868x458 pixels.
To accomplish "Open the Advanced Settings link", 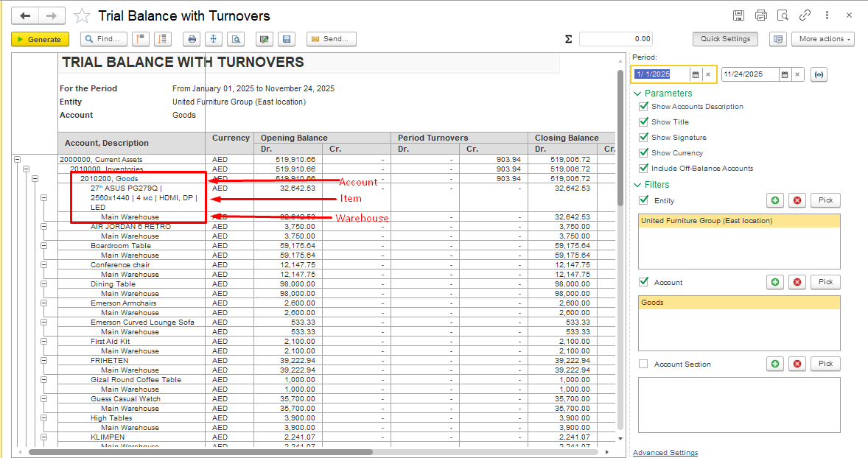I will (x=665, y=452).
